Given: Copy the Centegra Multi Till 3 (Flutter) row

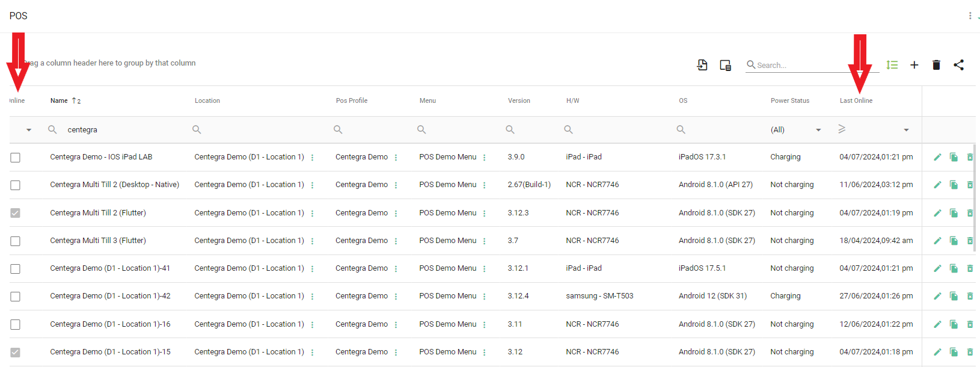Looking at the screenshot, I should (954, 241).
